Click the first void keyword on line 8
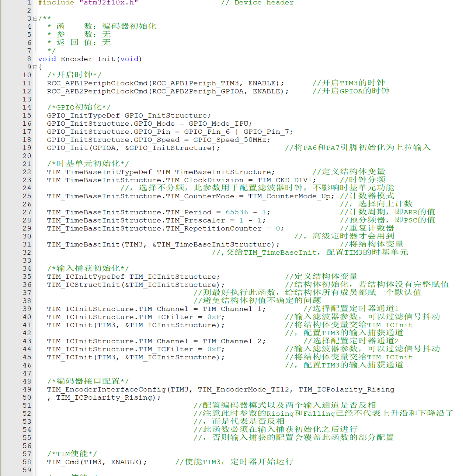Image resolution: width=463 pixels, height=476 pixels. point(47,59)
